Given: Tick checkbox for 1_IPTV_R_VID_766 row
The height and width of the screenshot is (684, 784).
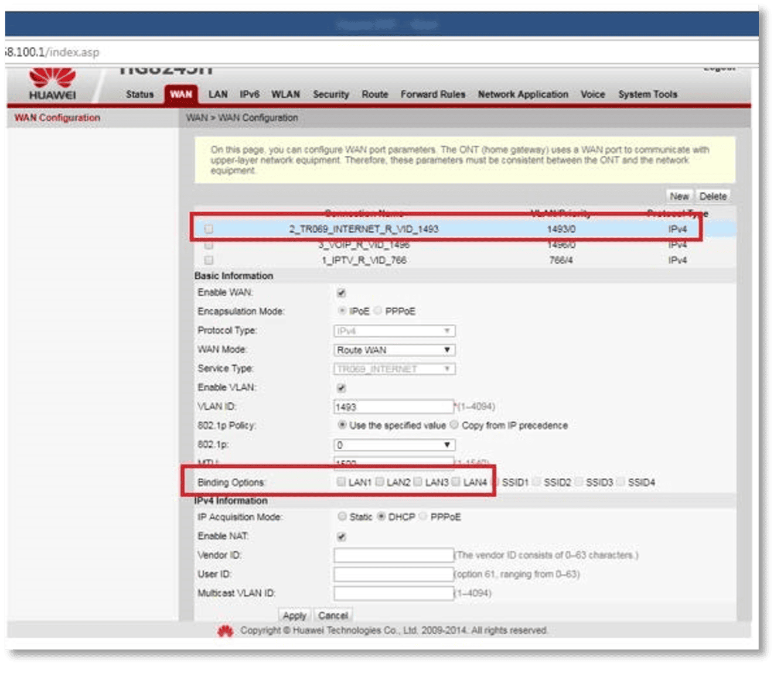Looking at the screenshot, I should (x=209, y=260).
